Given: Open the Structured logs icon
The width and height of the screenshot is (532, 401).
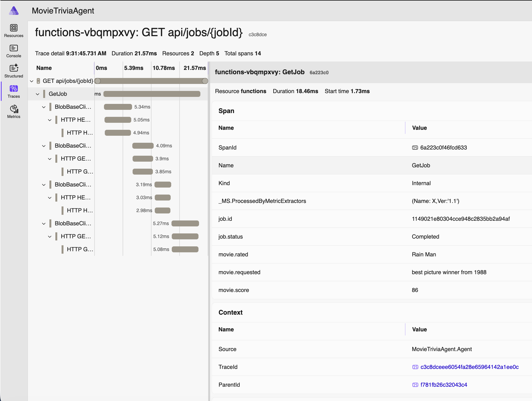Looking at the screenshot, I should 14,68.
